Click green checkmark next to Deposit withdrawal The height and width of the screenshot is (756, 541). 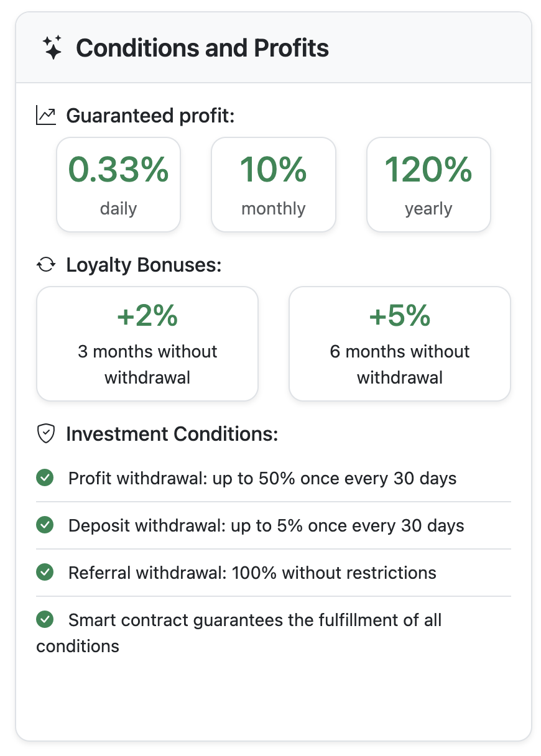pyautogui.click(x=45, y=525)
